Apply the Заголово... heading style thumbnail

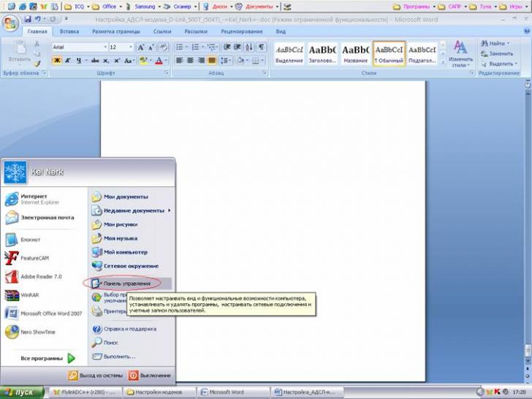coord(322,53)
